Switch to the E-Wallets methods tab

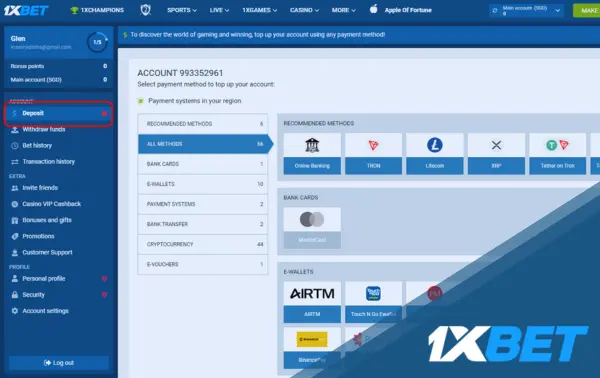(x=203, y=184)
